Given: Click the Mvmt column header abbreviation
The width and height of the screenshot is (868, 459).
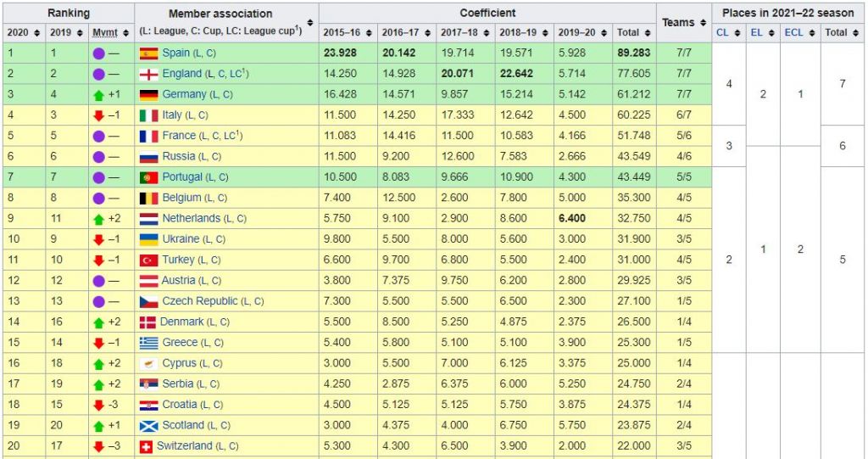Looking at the screenshot, I should coord(105,33).
